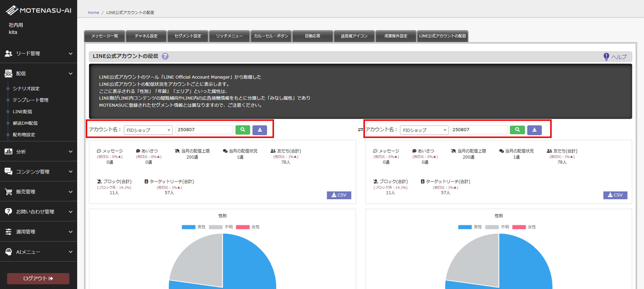Open right アカウント名 FIDショップ dropdown
Image resolution: width=644 pixels, height=289 pixels.
[x=424, y=130]
